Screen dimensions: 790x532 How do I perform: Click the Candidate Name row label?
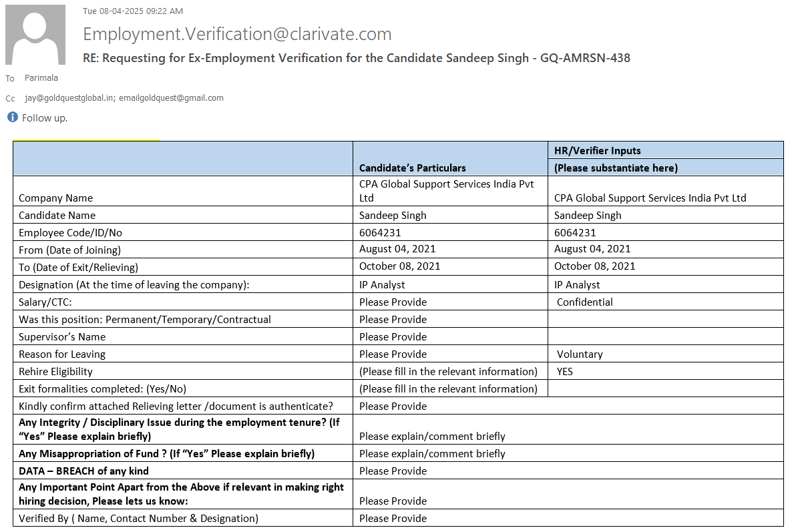click(57, 215)
